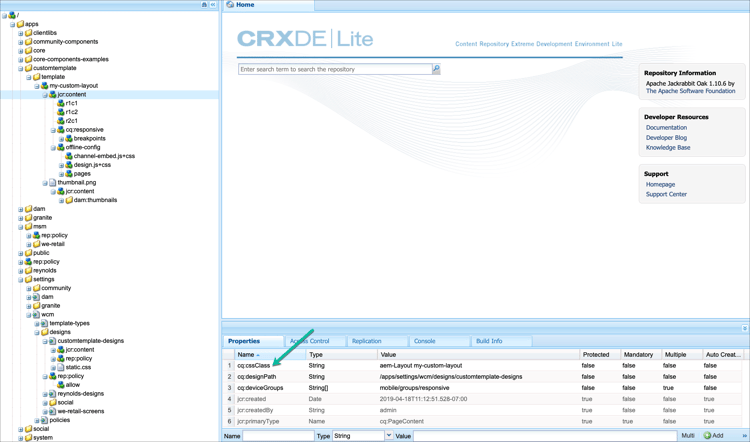
Task: Collapse the wcm node
Action: coord(29,315)
